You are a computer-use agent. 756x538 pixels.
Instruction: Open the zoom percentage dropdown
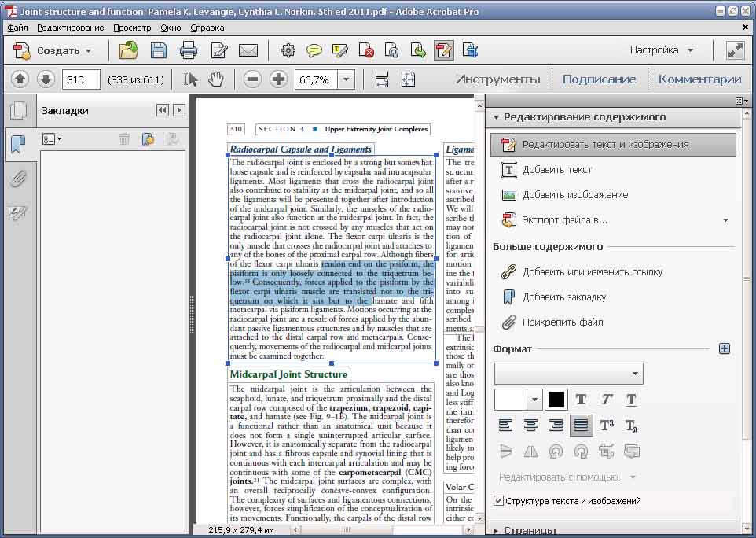pyautogui.click(x=346, y=79)
